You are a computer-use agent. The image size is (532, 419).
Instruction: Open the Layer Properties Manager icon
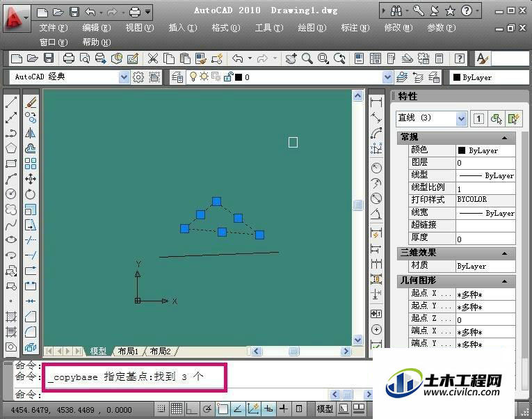(x=177, y=77)
